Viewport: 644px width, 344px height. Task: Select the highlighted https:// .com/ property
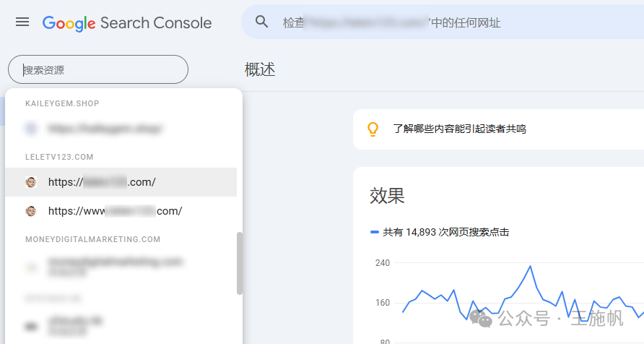(121, 182)
